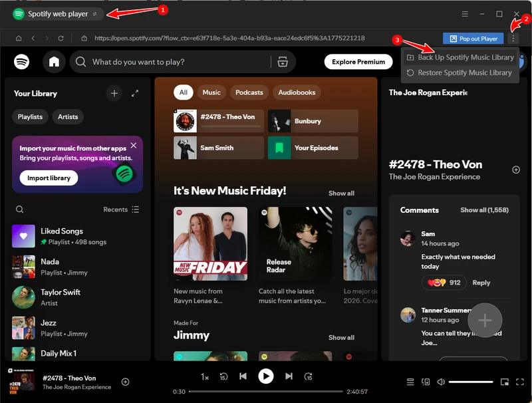Screen dimensions: 532x403
Task: Open Release Radar playlist cover
Action: coord(295,243)
